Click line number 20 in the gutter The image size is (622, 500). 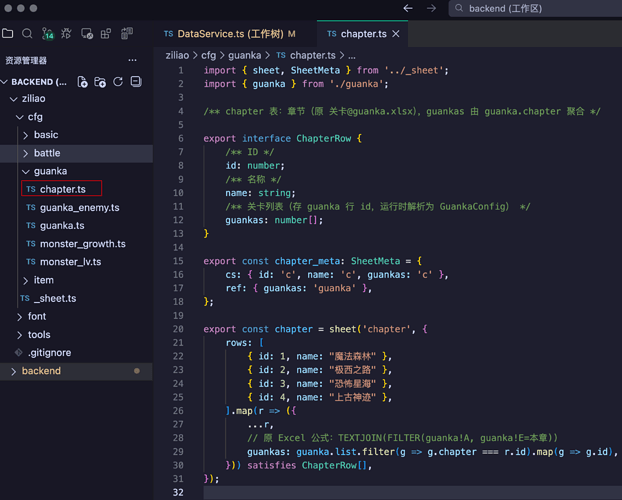[x=178, y=329]
